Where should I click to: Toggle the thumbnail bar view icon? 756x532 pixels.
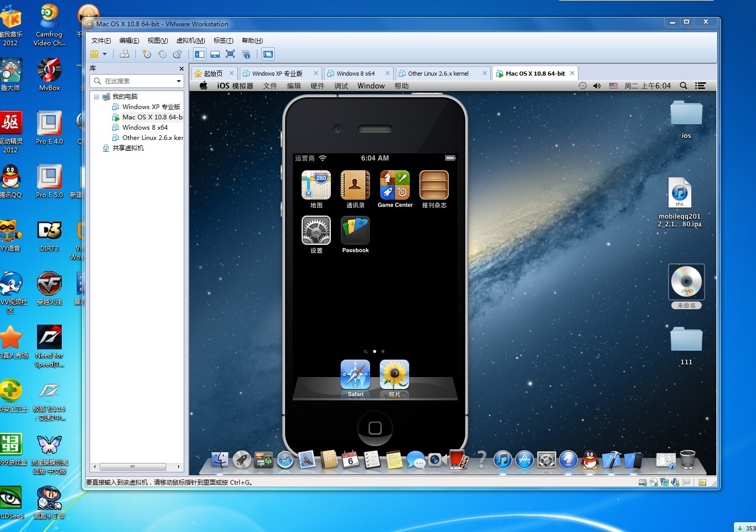[215, 54]
